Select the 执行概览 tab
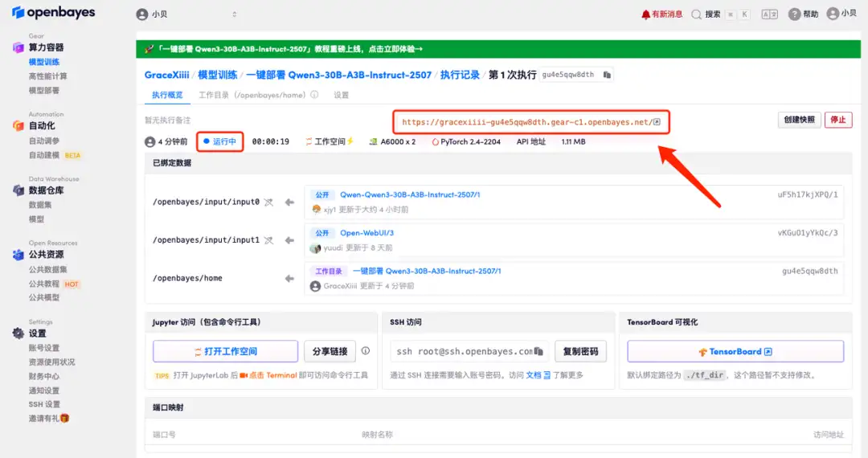868x458 pixels. tap(167, 95)
